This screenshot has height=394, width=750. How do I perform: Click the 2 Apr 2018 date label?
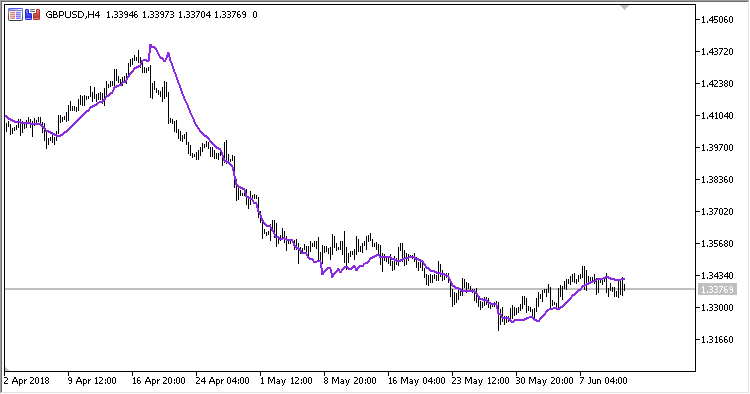coord(27,381)
